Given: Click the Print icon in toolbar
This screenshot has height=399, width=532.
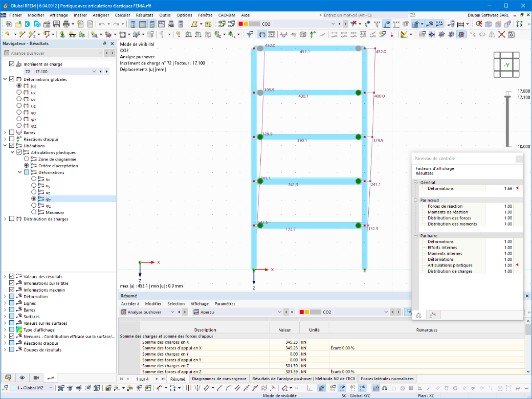Looking at the screenshot, I should click(x=66, y=24).
